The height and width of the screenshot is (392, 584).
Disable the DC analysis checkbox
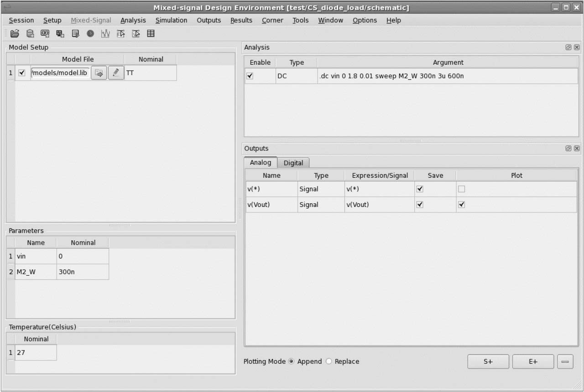point(250,76)
